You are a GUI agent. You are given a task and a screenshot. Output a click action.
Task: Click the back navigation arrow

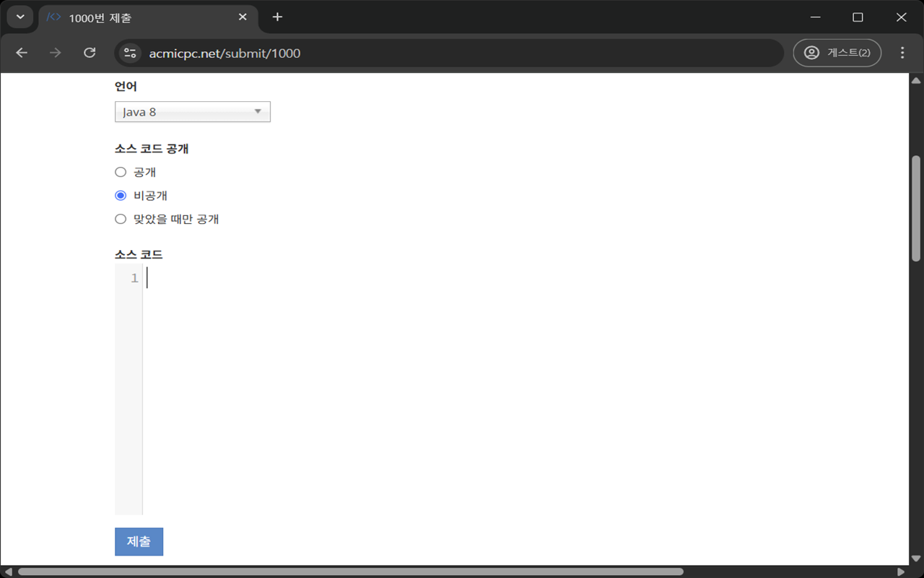tap(21, 52)
